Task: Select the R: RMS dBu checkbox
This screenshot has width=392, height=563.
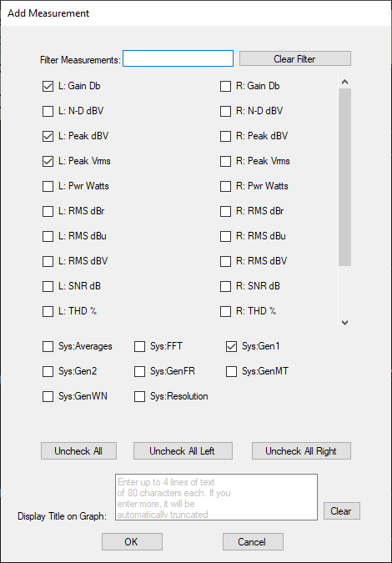Action: tap(225, 236)
